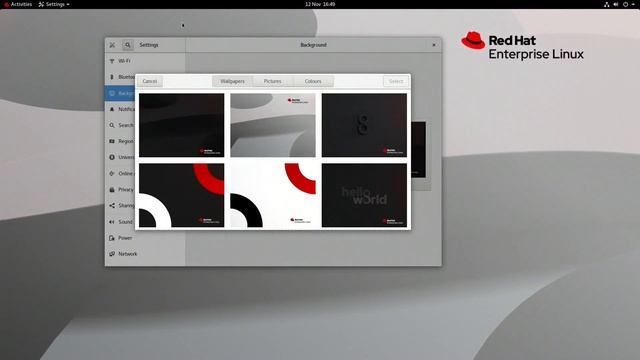Click the Settings tools icon in top bar
Screen dimensions: 640x360
(41, 4)
